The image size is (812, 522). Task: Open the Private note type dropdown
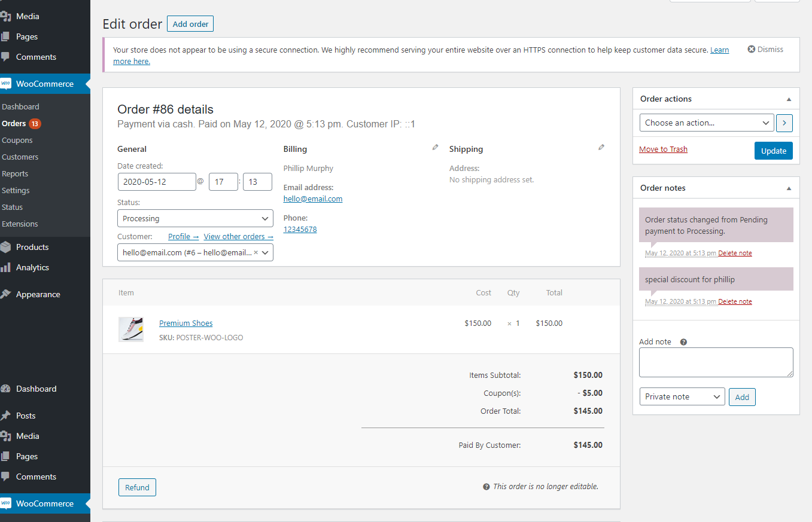pos(682,396)
